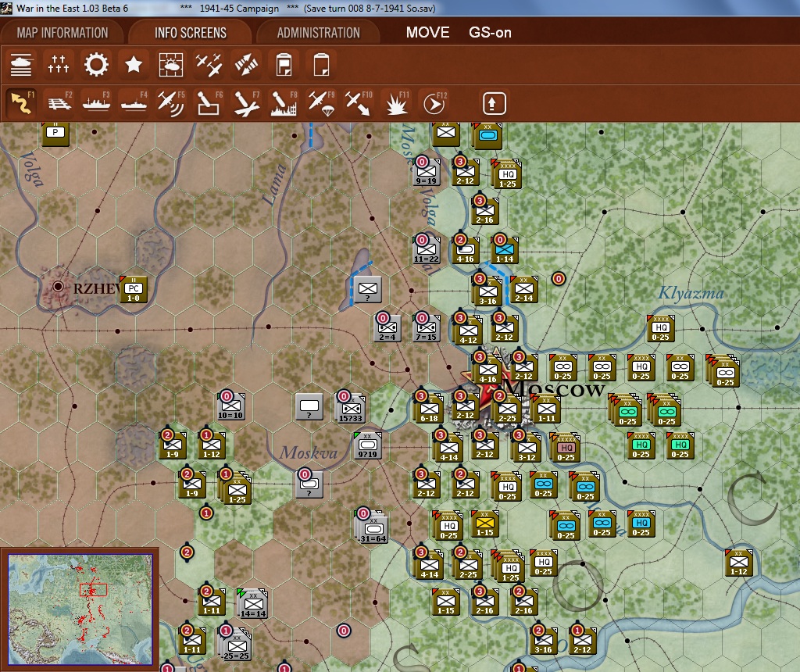Select the F8 bomb city icon

click(284, 104)
